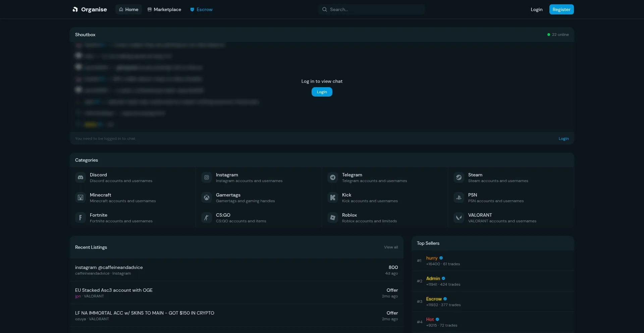Image resolution: width=644 pixels, height=333 pixels.
Task: Open the LF NA IMMORTAL ACC listing
Action: point(236,316)
